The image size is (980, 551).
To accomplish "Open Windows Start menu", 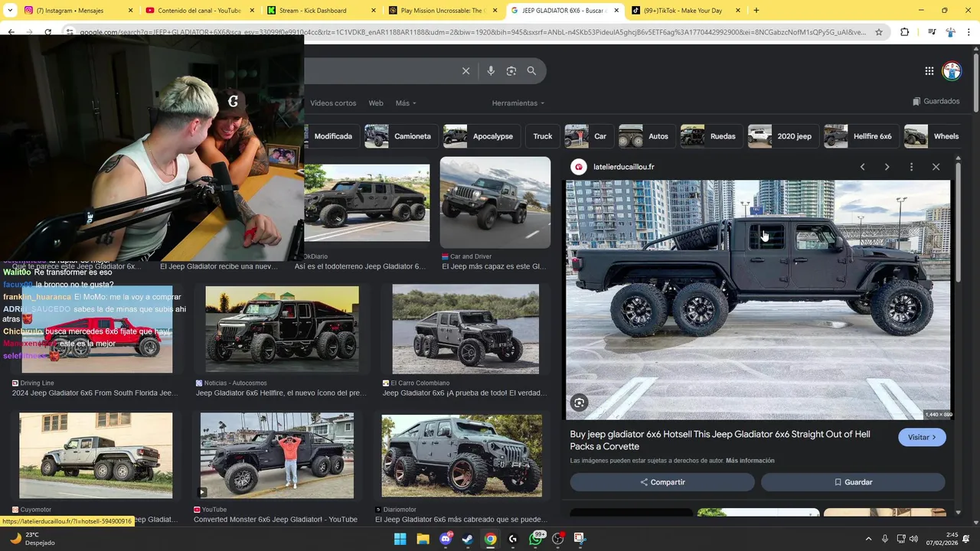I will (400, 539).
